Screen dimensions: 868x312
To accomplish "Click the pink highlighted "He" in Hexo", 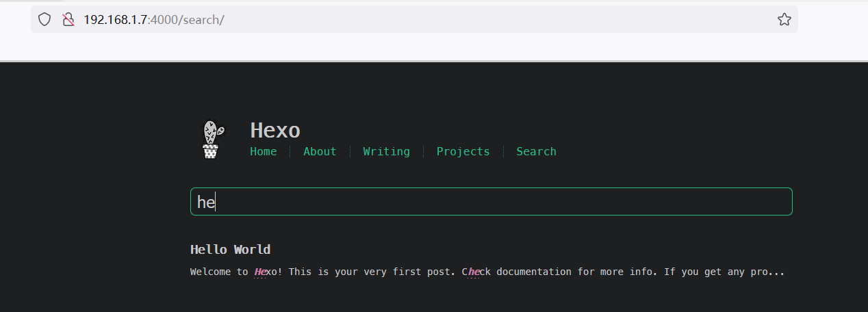I will tap(260, 272).
